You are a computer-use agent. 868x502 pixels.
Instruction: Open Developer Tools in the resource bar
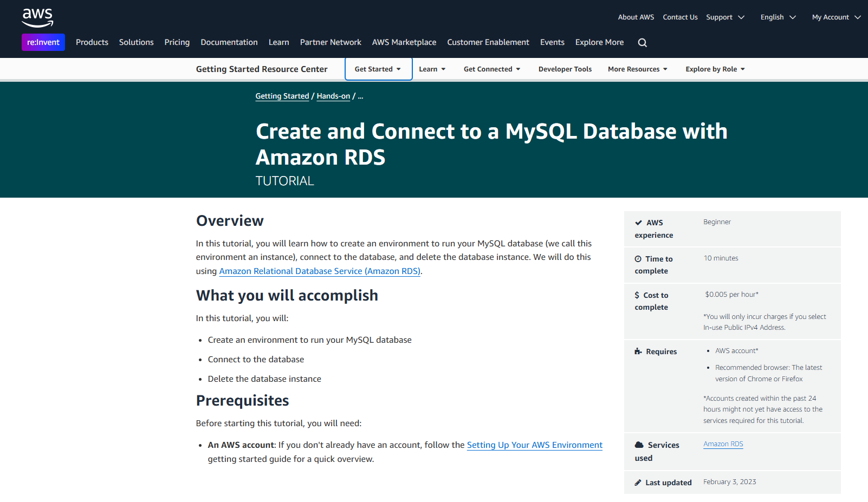(565, 69)
